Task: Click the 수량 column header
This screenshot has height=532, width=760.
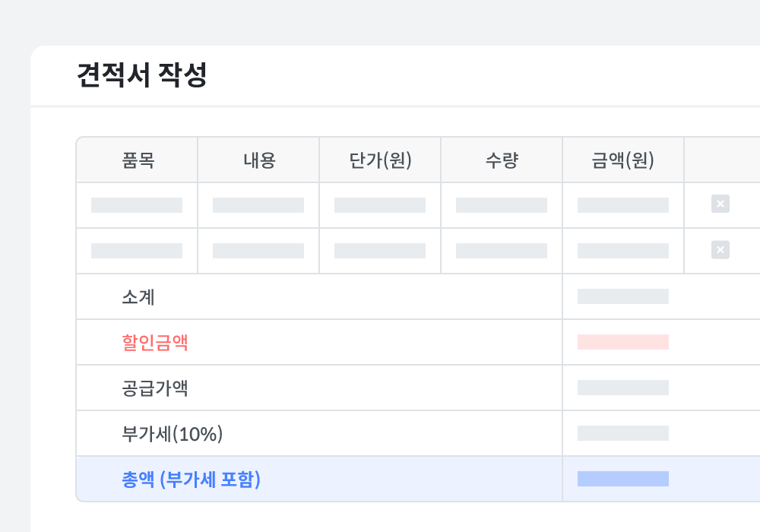Action: click(x=502, y=160)
